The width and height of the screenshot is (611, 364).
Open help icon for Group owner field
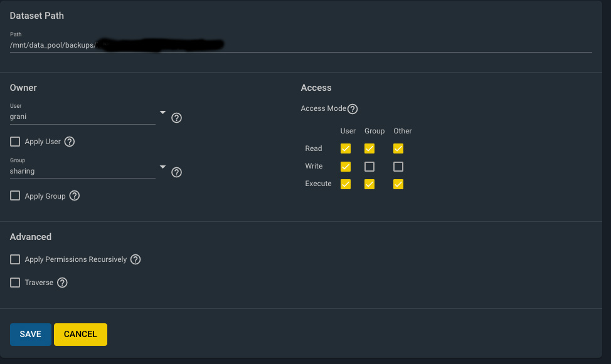[x=176, y=172]
